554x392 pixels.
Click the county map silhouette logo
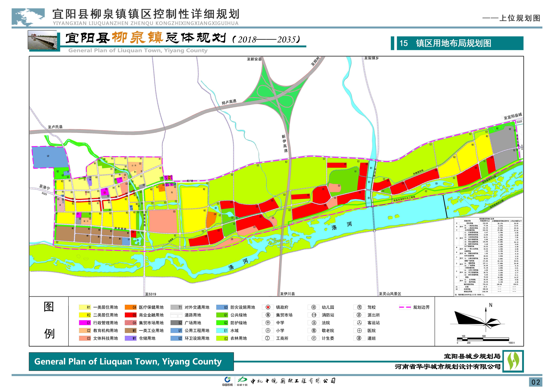(x=28, y=17)
